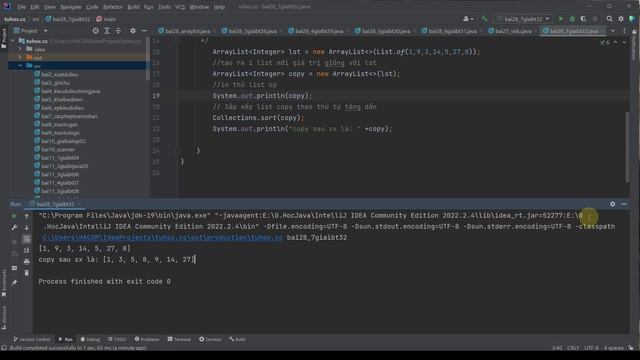Click the main breadcrumb in the navigation bar

[106, 19]
